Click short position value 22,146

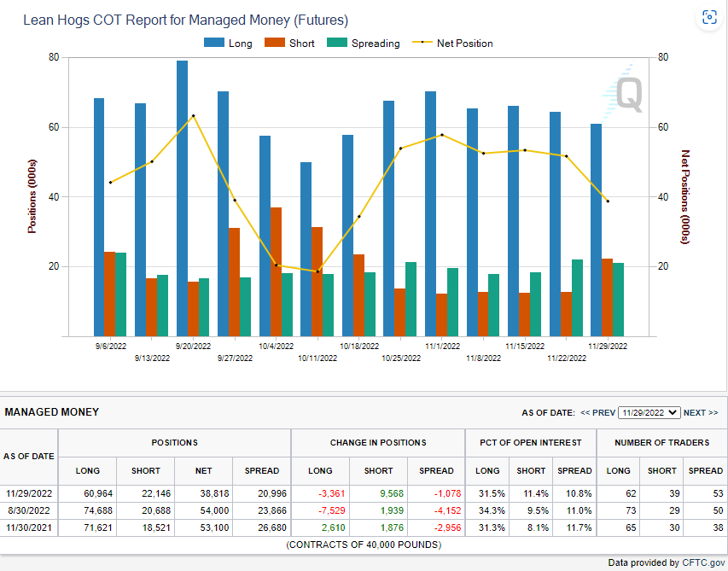click(x=156, y=493)
